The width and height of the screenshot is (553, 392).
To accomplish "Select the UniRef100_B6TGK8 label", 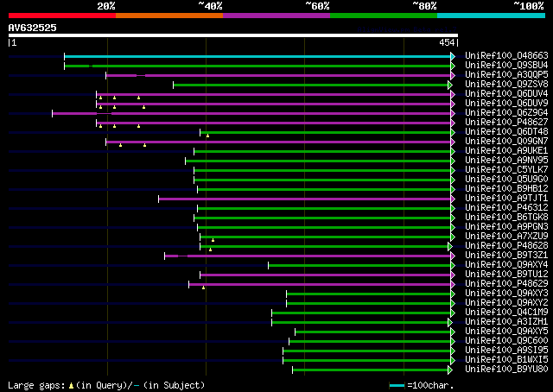I will coord(506,218).
